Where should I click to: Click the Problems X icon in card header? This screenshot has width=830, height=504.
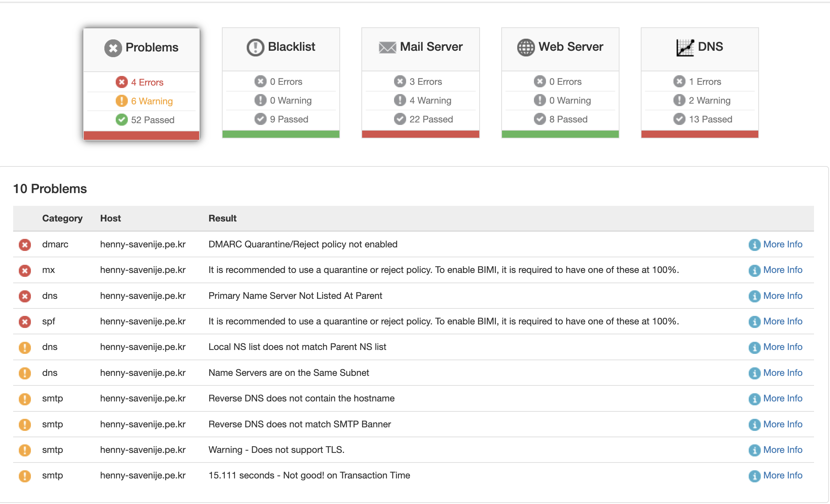[x=113, y=48]
